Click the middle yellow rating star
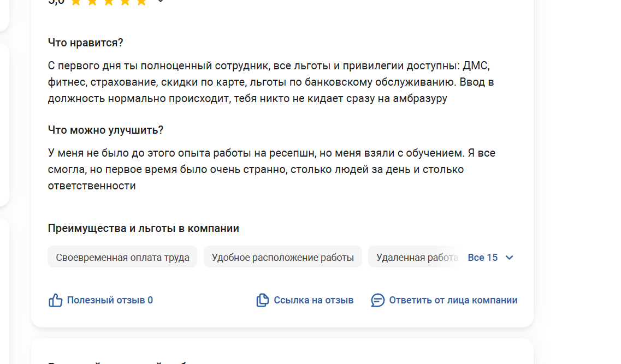Screen dimensions: 621x364 click(109, 2)
